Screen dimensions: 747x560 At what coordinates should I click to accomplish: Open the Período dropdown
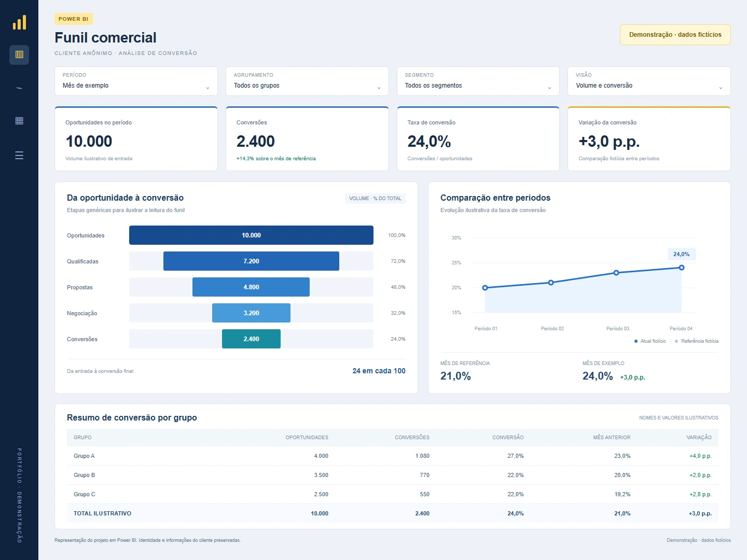click(136, 81)
